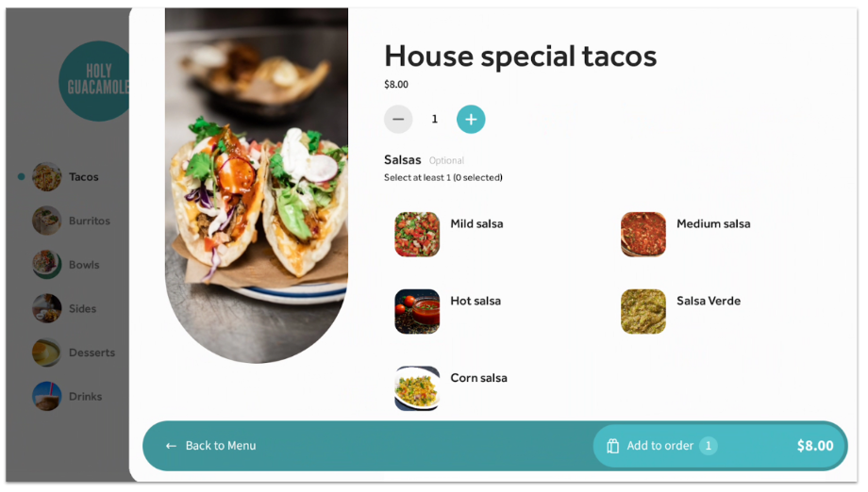The width and height of the screenshot is (868, 492).
Task: Click the shopping bag icon
Action: [612, 446]
